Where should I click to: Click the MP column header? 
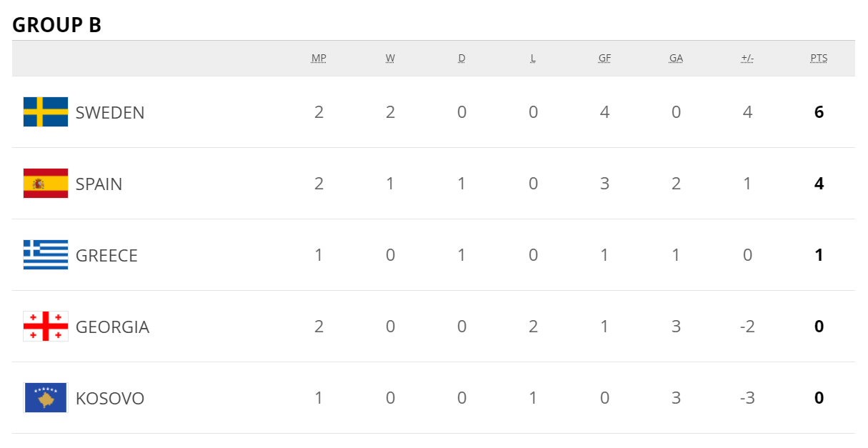(x=319, y=59)
